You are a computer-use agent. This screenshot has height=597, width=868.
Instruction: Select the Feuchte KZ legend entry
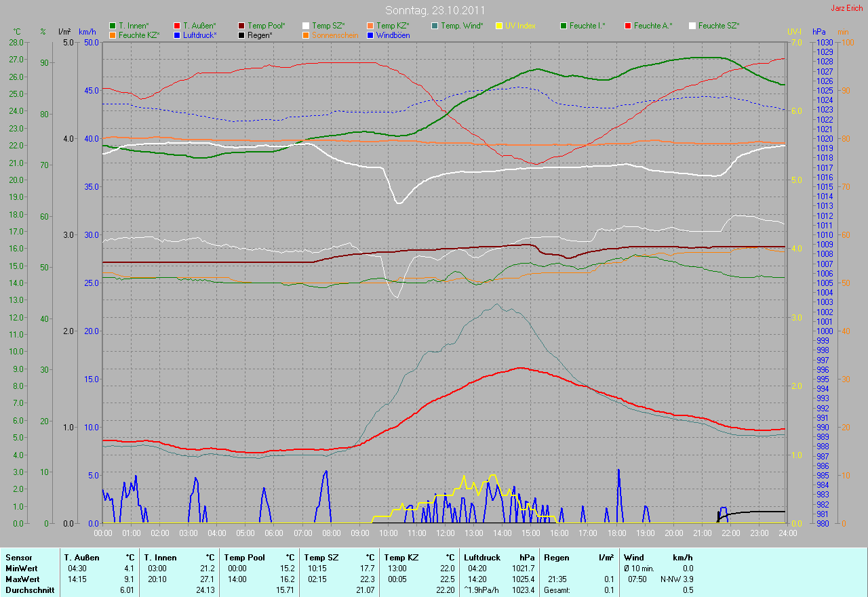coord(138,35)
